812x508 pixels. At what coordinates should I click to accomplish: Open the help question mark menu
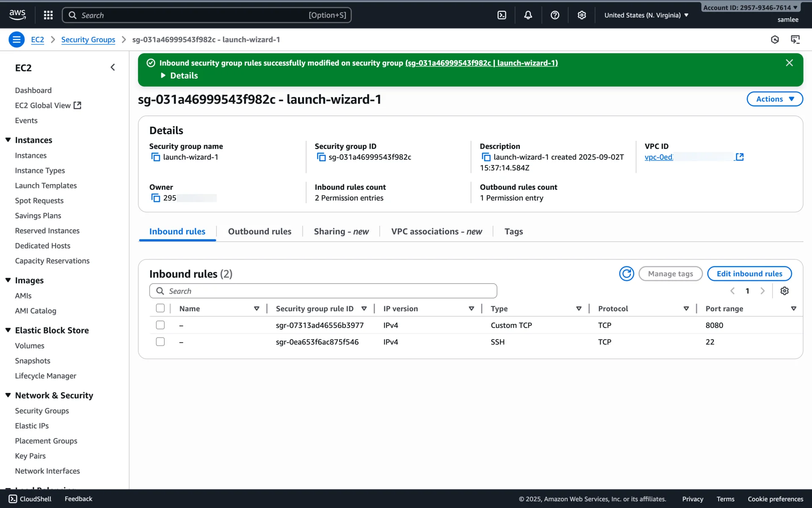pos(555,15)
